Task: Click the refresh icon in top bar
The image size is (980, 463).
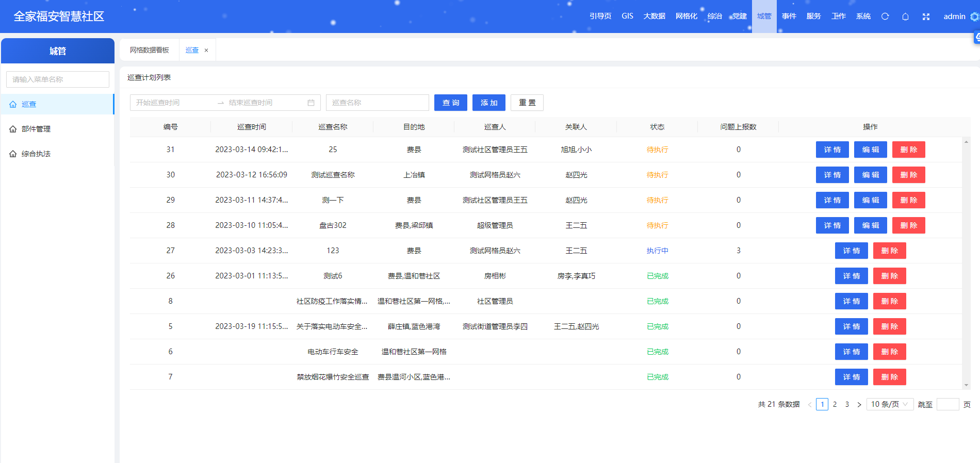Action: tap(885, 16)
